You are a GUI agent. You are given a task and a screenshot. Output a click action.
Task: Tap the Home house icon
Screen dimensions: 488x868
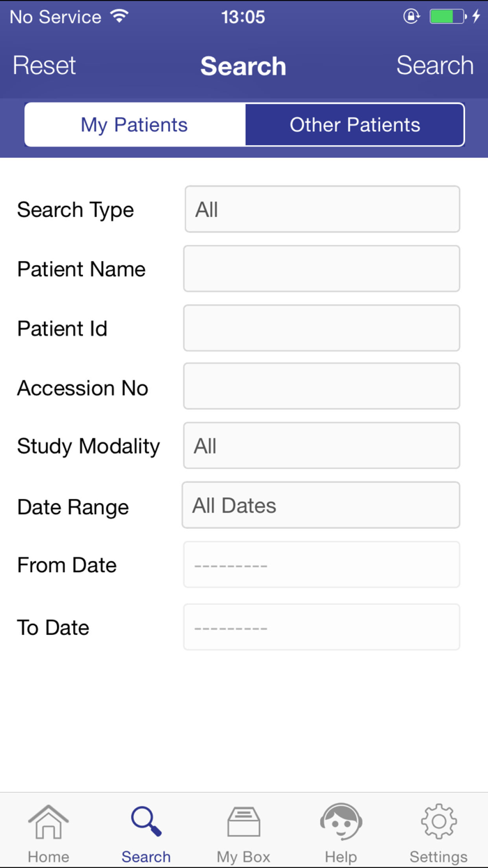[x=48, y=823]
